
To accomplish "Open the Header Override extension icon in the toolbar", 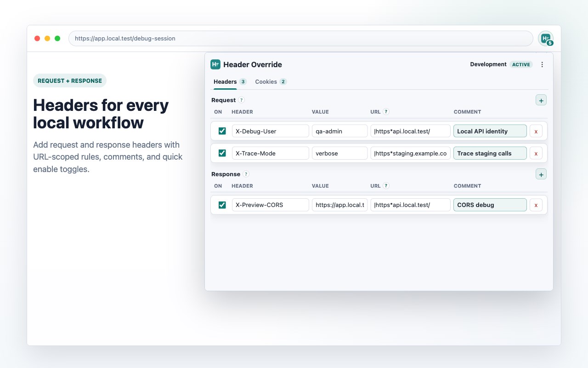I will (546, 39).
